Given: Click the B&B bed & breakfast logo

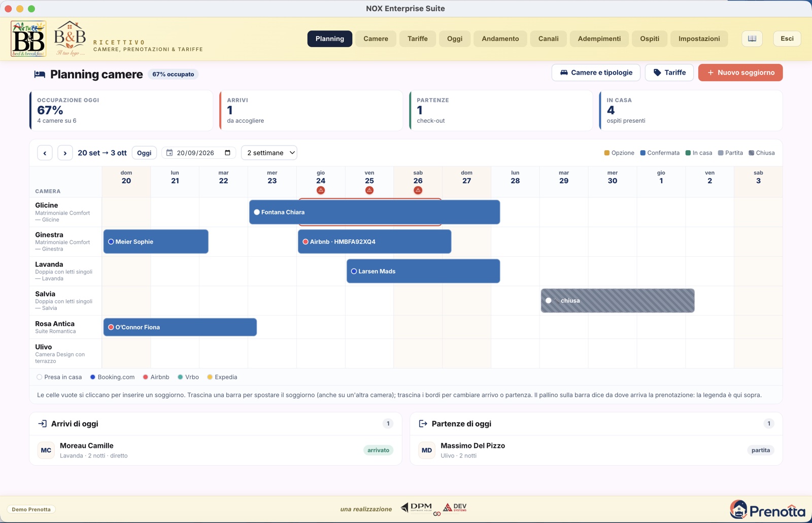Looking at the screenshot, I should [28, 39].
